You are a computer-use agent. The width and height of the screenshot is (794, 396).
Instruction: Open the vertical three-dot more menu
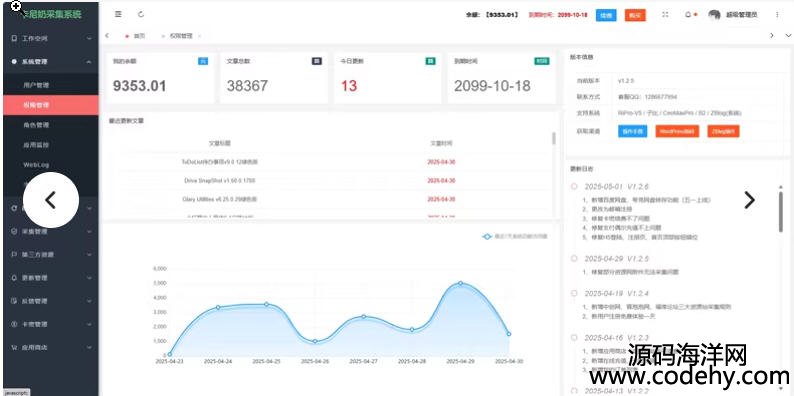click(x=777, y=15)
